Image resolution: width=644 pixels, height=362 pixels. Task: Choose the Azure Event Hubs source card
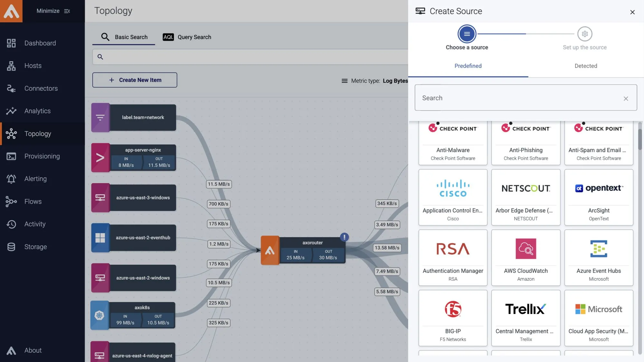tap(598, 257)
